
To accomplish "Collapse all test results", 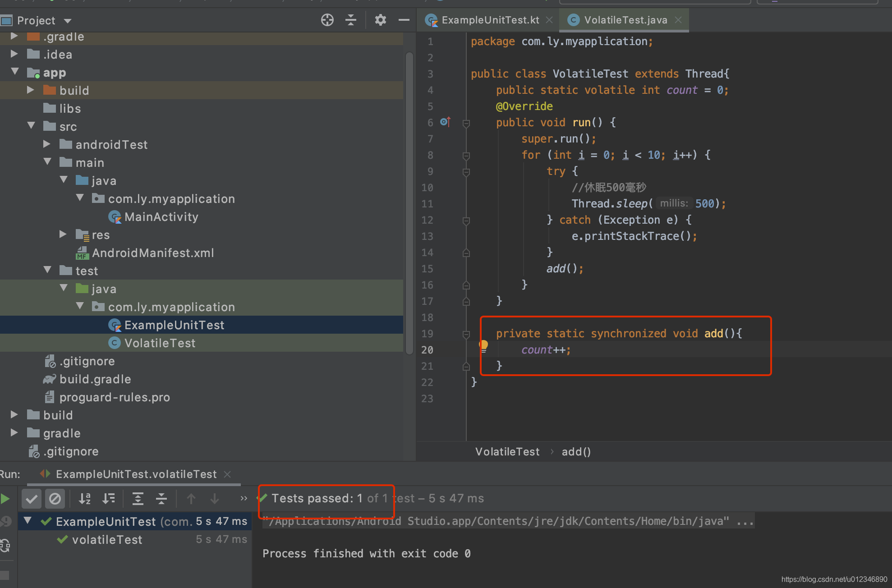I will [x=161, y=499].
